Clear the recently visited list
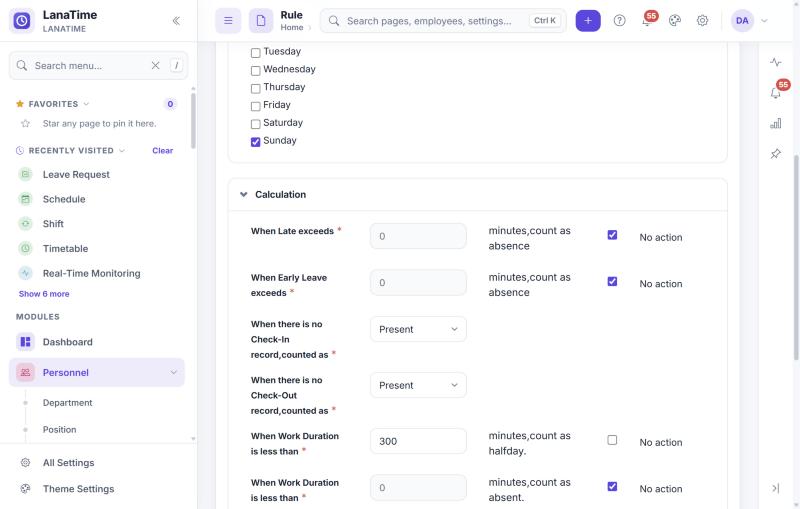 tap(163, 150)
